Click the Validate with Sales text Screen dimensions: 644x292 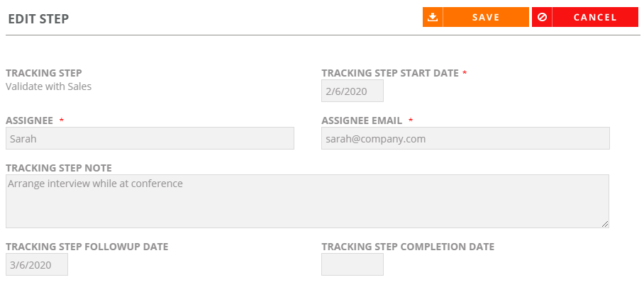tap(48, 86)
